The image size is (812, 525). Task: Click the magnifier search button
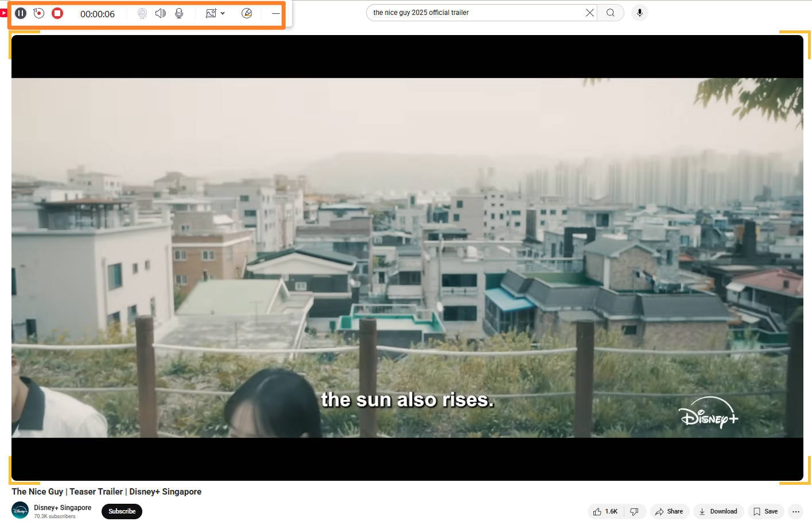[611, 13]
